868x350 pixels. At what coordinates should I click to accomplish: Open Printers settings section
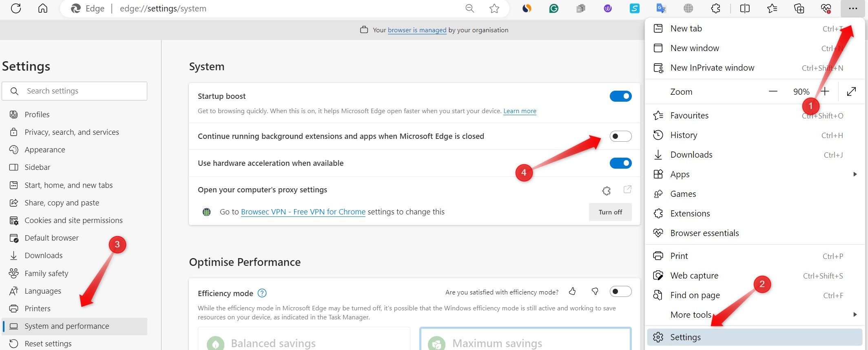point(75,309)
